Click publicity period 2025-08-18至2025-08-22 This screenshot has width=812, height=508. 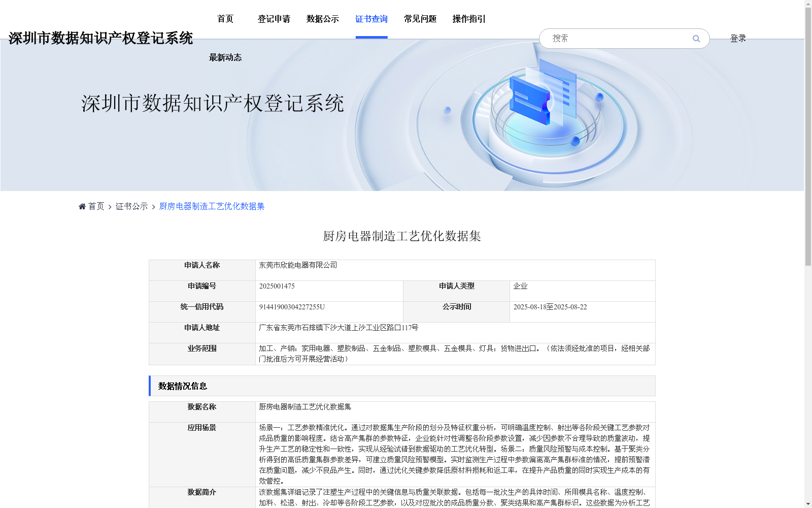[550, 307]
